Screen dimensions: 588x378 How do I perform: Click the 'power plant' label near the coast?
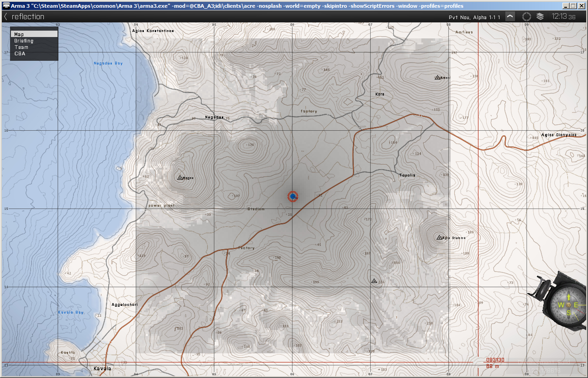(162, 206)
